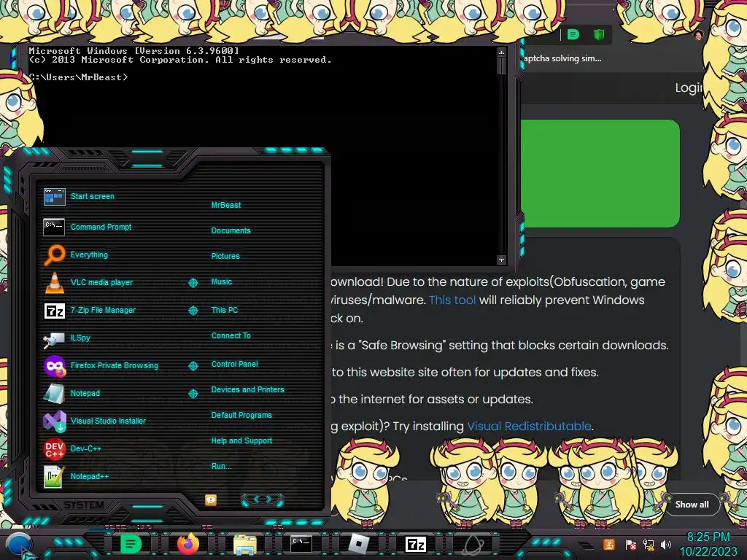Open the Everything search app
This screenshot has width=747, height=560.
click(x=76, y=254)
